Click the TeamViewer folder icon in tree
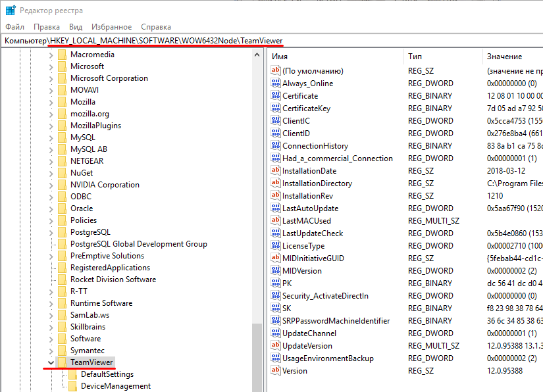Viewport: 543px width, 392px height. coord(62,362)
